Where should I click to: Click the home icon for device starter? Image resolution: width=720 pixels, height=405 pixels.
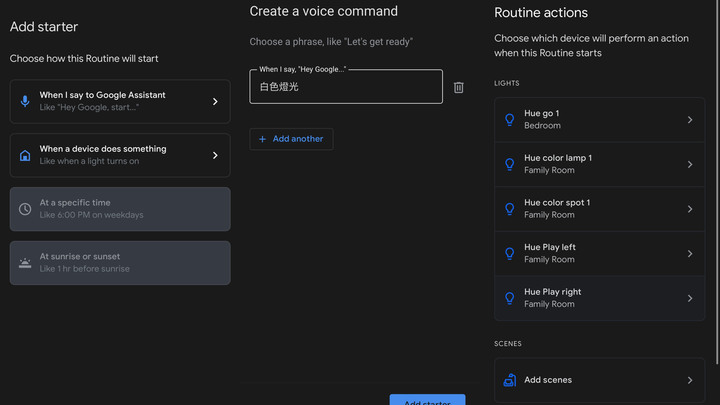click(x=25, y=155)
